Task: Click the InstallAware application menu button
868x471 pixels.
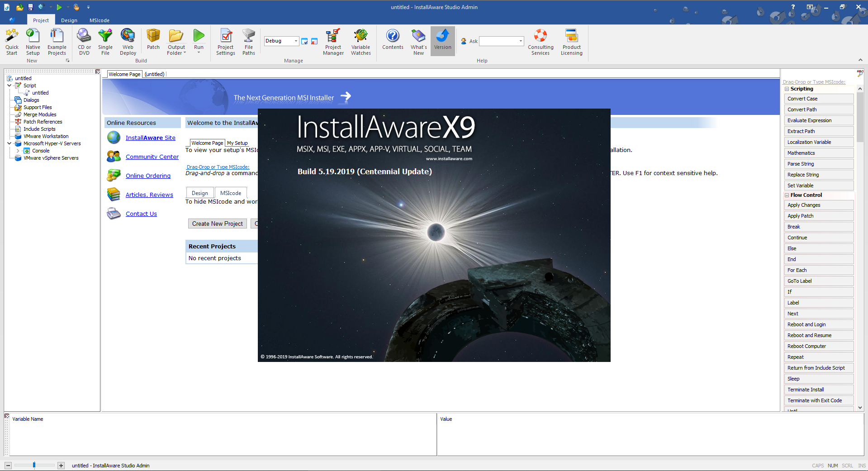Action: click(x=12, y=20)
